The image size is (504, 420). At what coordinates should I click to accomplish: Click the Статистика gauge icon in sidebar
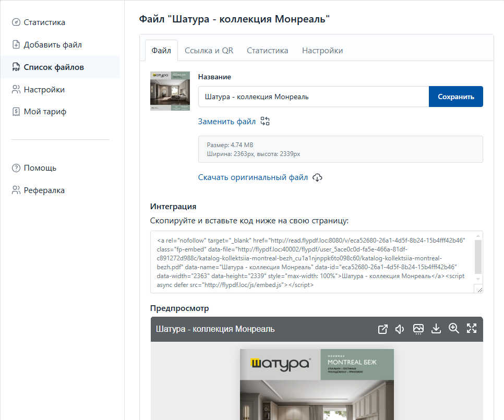click(16, 22)
